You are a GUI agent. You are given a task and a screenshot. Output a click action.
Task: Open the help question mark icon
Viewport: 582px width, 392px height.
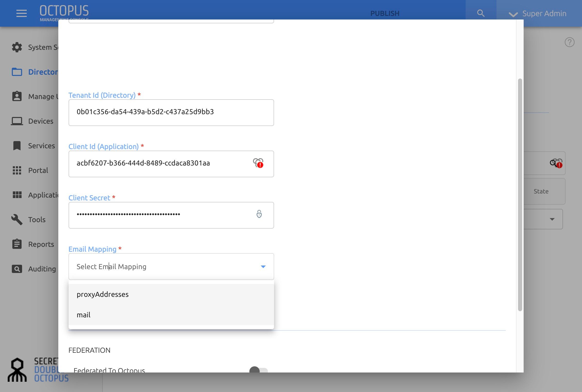[x=569, y=42]
